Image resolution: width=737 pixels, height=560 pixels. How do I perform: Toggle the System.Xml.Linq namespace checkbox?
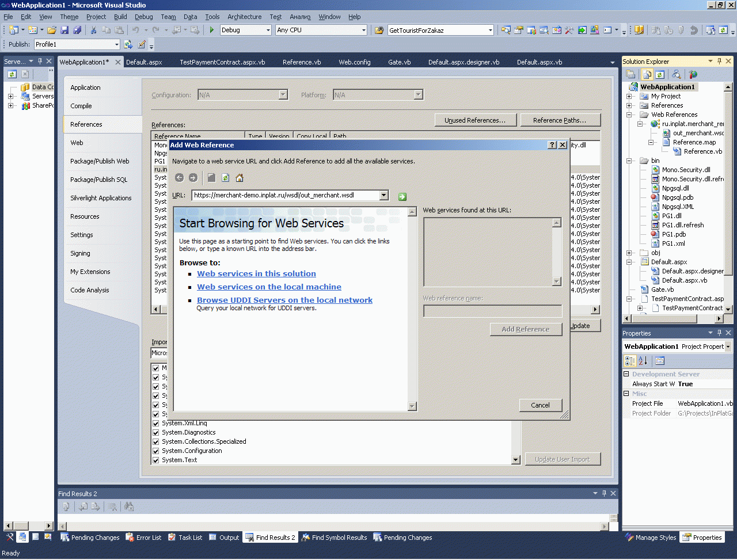coord(155,423)
